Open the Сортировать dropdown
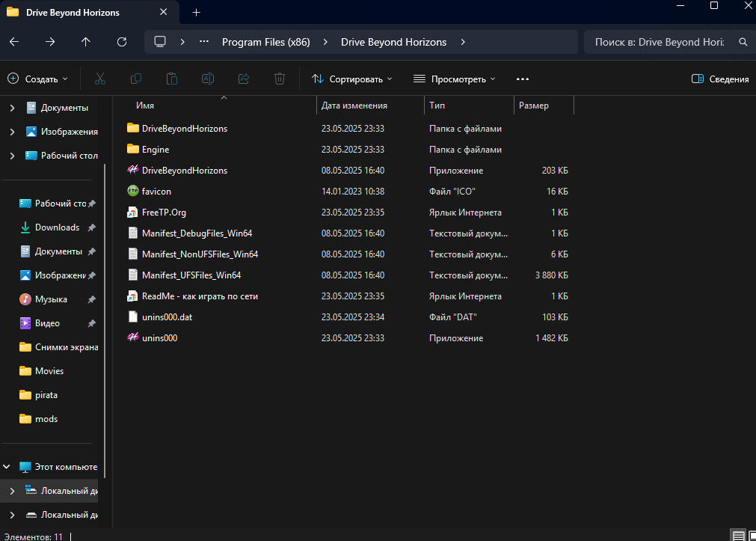Viewport: 756px width, 541px height. 351,79
